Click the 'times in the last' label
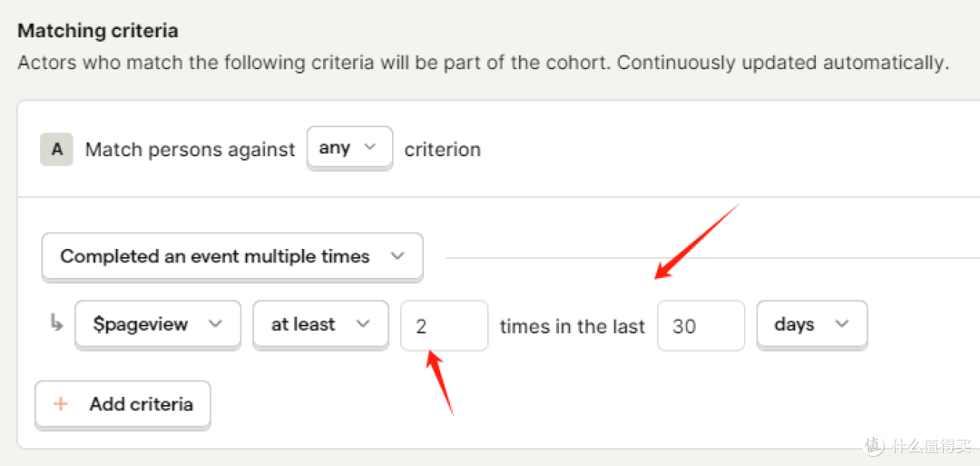 [x=572, y=326]
